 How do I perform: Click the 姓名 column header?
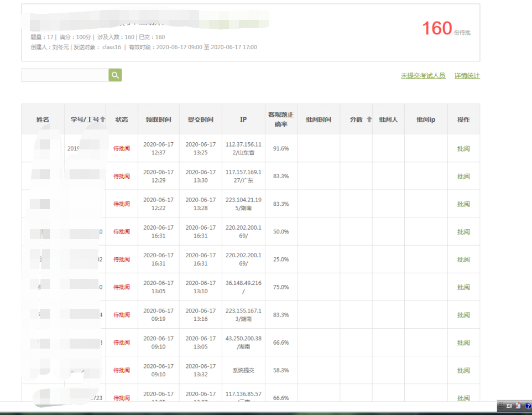43,119
